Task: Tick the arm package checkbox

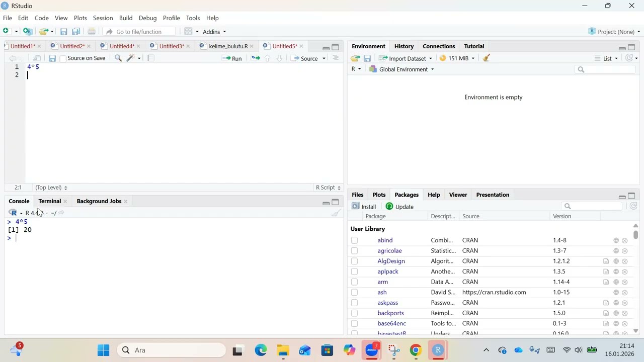Action: (354, 282)
